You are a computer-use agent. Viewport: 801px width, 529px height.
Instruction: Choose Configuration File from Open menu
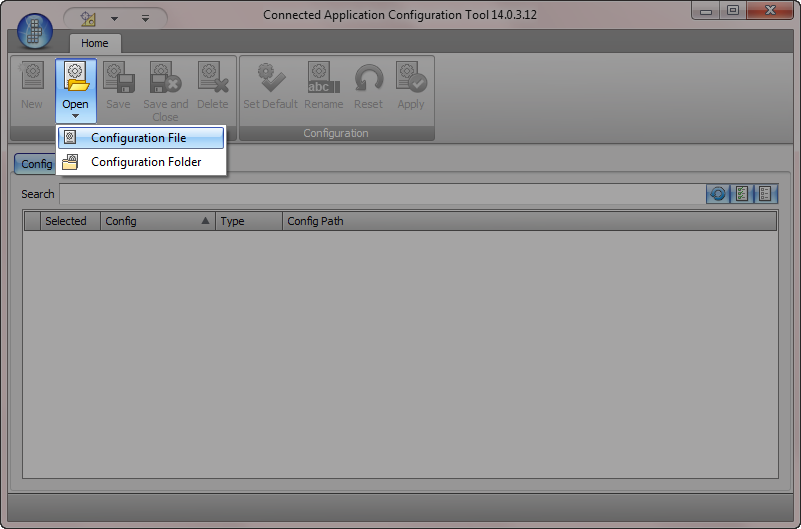click(x=141, y=138)
